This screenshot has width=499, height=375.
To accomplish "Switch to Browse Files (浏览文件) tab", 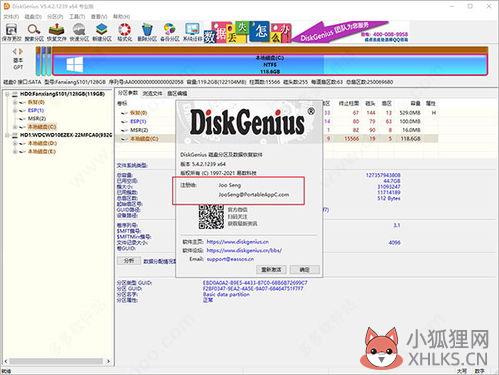I will [152, 93].
